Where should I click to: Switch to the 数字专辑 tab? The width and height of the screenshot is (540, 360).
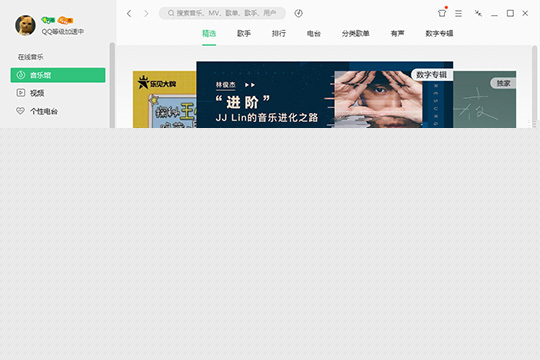[439, 33]
